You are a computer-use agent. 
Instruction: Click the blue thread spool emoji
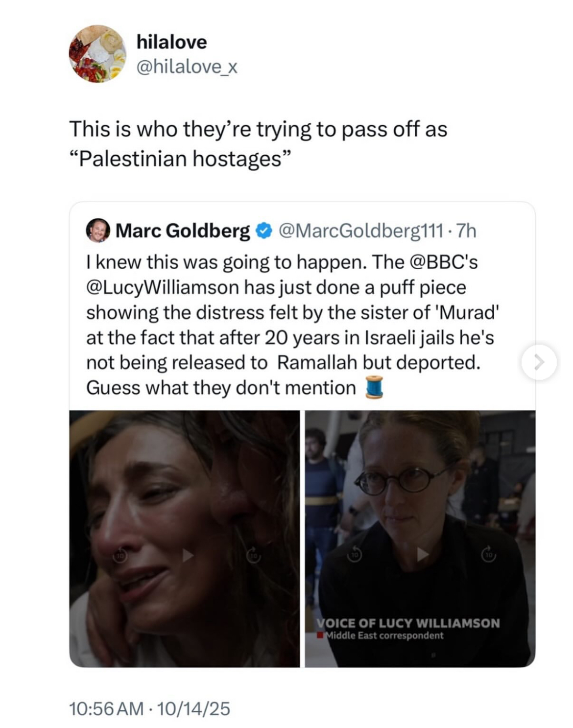pos(374,387)
